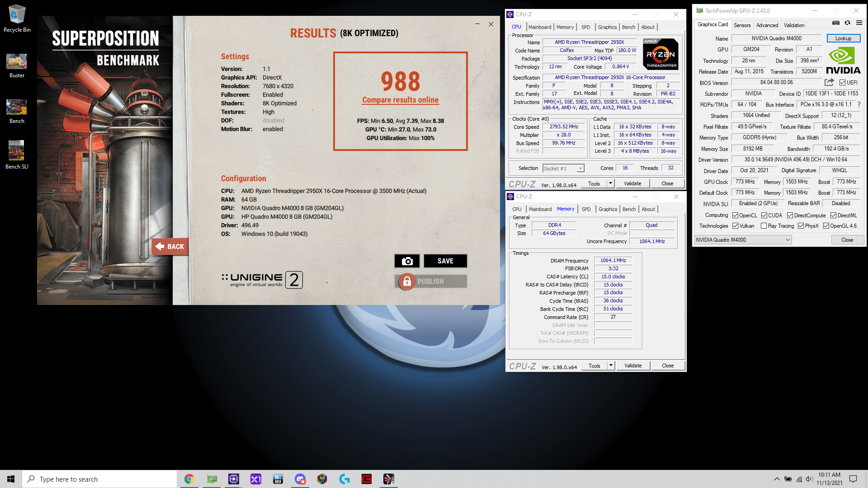This screenshot has width=868, height=488.
Task: Open the Bench desktop shortcut
Action: [x=17, y=112]
